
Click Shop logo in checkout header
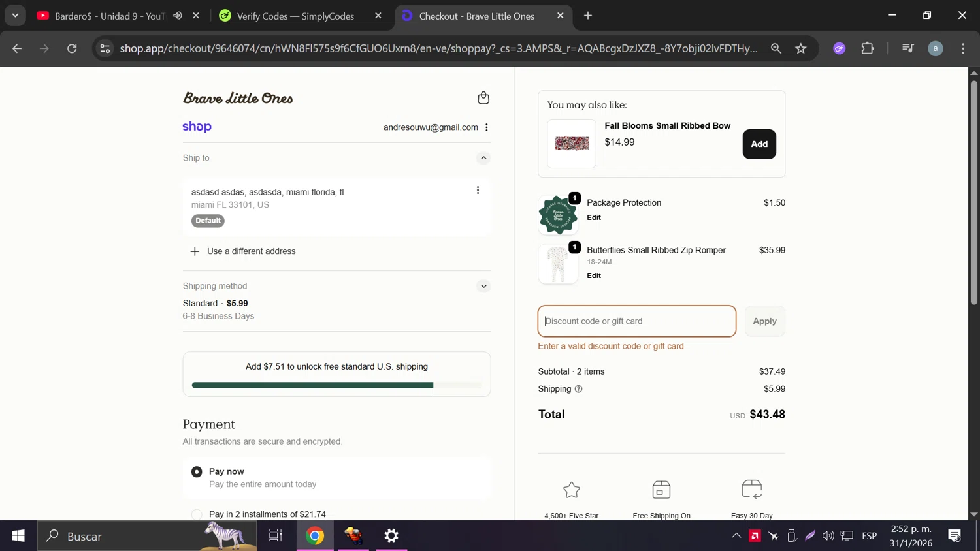pyautogui.click(x=197, y=127)
